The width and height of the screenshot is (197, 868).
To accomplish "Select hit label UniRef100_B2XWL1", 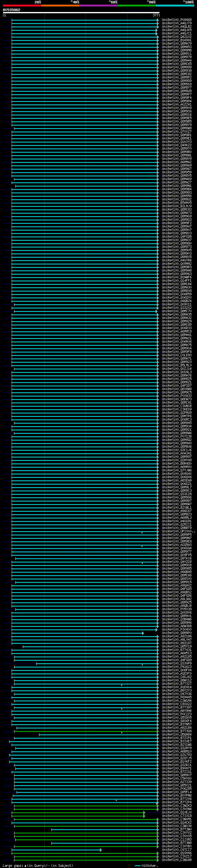I will click(177, 507).
